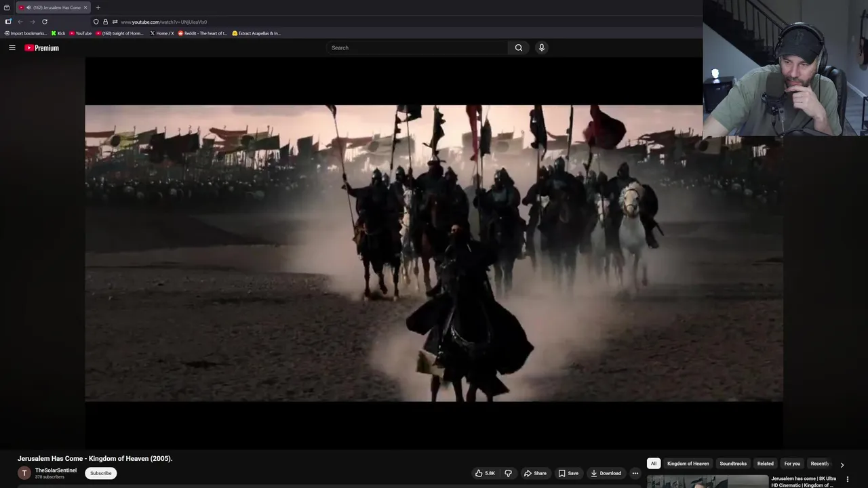
Task: Open Import bookmarks toolbar item
Action: tap(26, 33)
